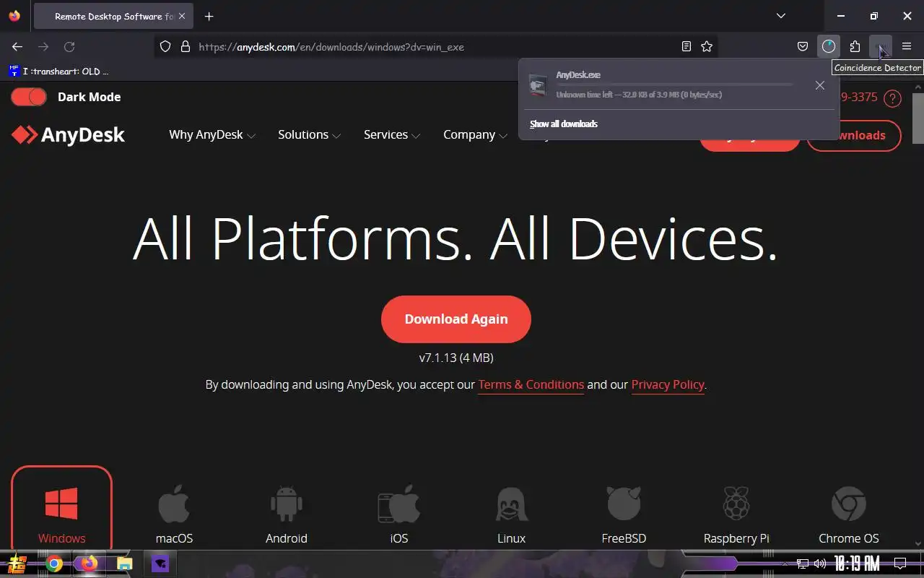Click the red Downloads outline button
This screenshot has width=924, height=578.
pyautogui.click(x=853, y=135)
